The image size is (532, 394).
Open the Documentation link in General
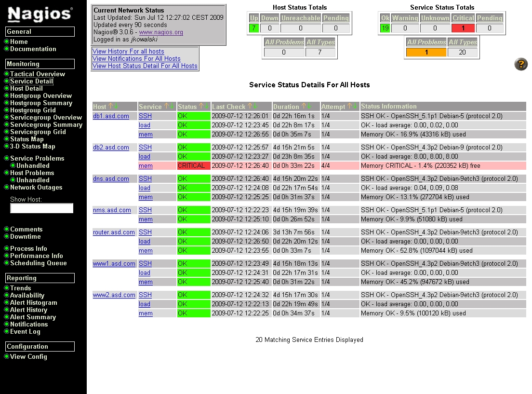point(33,49)
